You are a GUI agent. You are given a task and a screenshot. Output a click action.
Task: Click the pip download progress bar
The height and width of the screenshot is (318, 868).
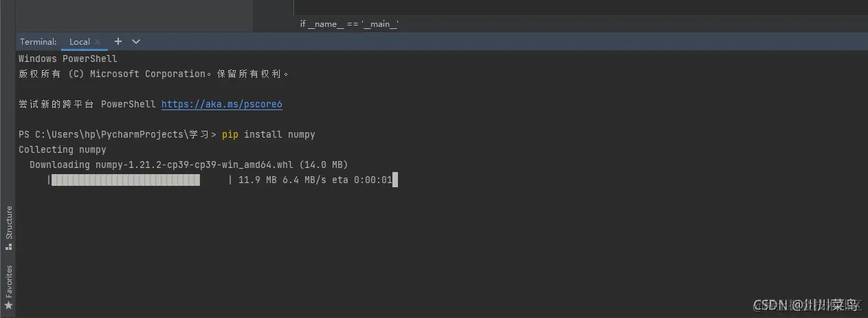140,180
